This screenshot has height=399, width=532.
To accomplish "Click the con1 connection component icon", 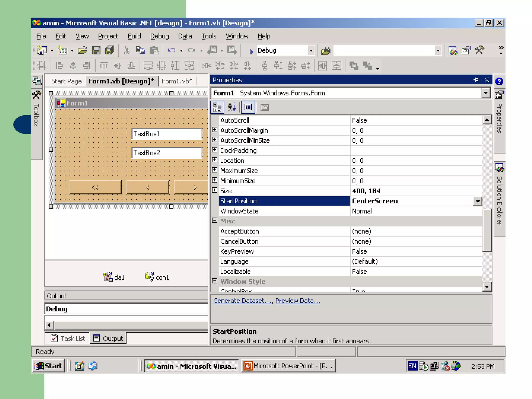I will [149, 277].
